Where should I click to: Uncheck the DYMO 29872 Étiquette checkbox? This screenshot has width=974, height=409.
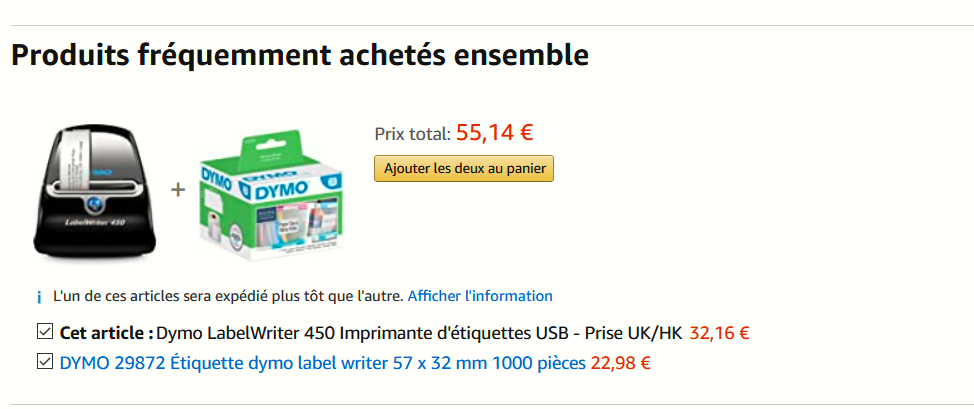coord(44,362)
